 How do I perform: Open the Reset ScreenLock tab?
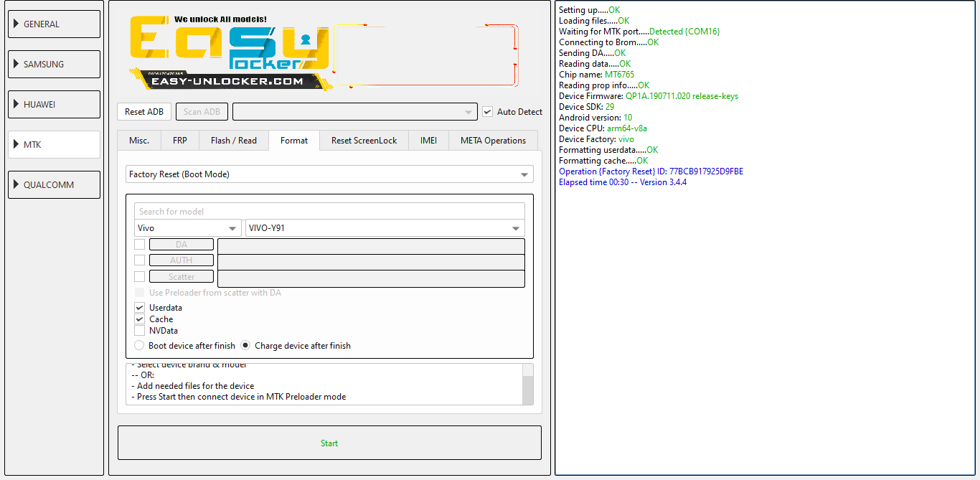(x=364, y=141)
